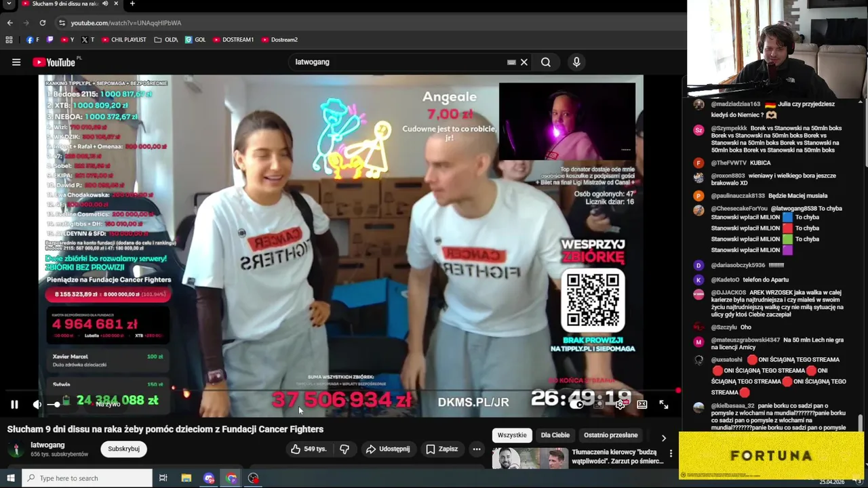The width and height of the screenshot is (868, 488).
Task: Switch to the Chrome taskbar icon
Action: pyautogui.click(x=231, y=479)
